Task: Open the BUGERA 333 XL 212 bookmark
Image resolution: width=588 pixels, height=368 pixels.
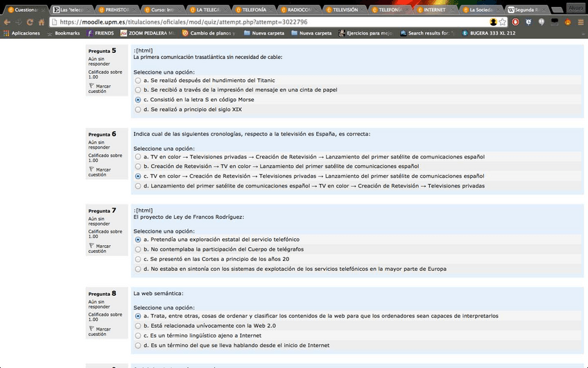Action: click(488, 33)
